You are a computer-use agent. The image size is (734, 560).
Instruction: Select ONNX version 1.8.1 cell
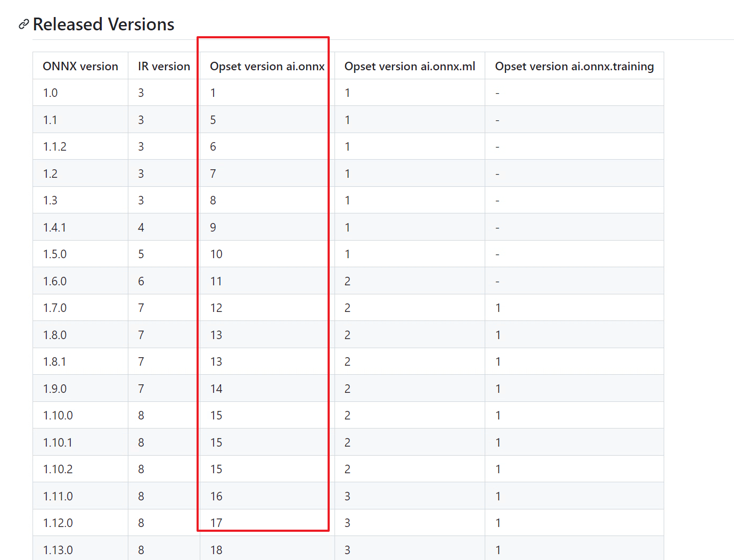coord(55,361)
